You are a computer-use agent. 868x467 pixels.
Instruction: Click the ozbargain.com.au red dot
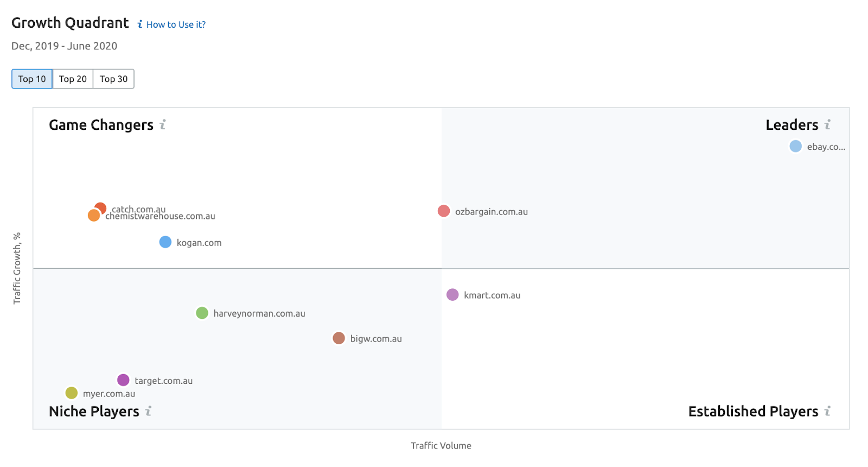click(x=444, y=211)
